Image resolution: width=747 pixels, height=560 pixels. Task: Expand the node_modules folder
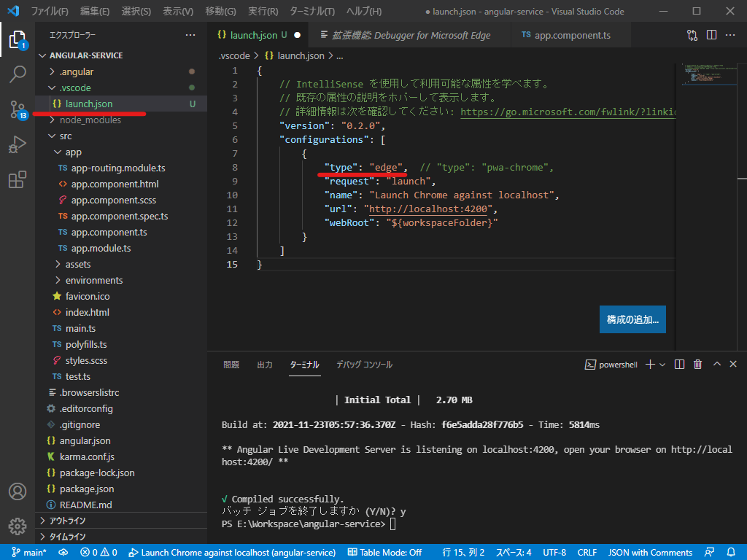coord(120,120)
